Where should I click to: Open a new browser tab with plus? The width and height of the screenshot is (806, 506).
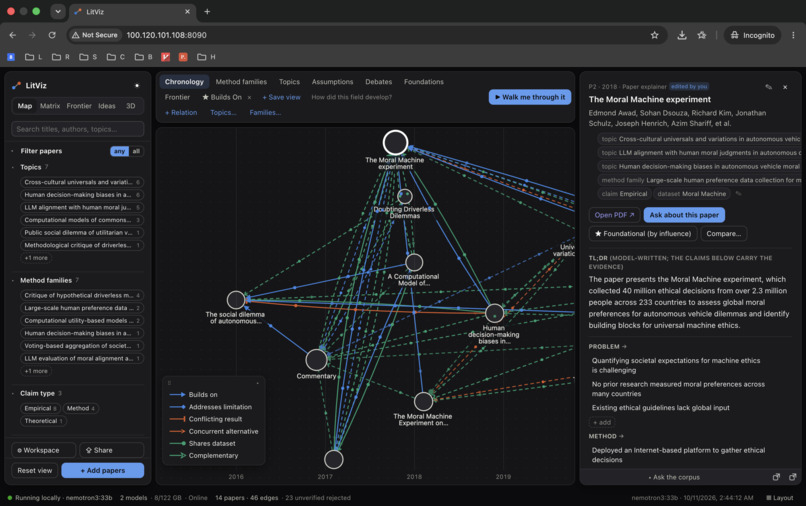(207, 11)
